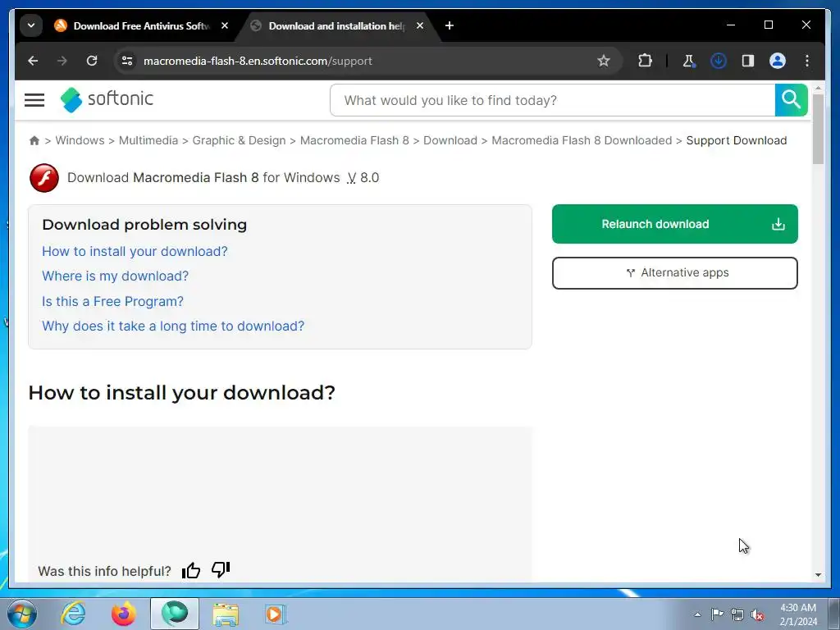Click the page vertical scrollbar thumb
This screenshot has width=840, height=630.
coord(818,129)
